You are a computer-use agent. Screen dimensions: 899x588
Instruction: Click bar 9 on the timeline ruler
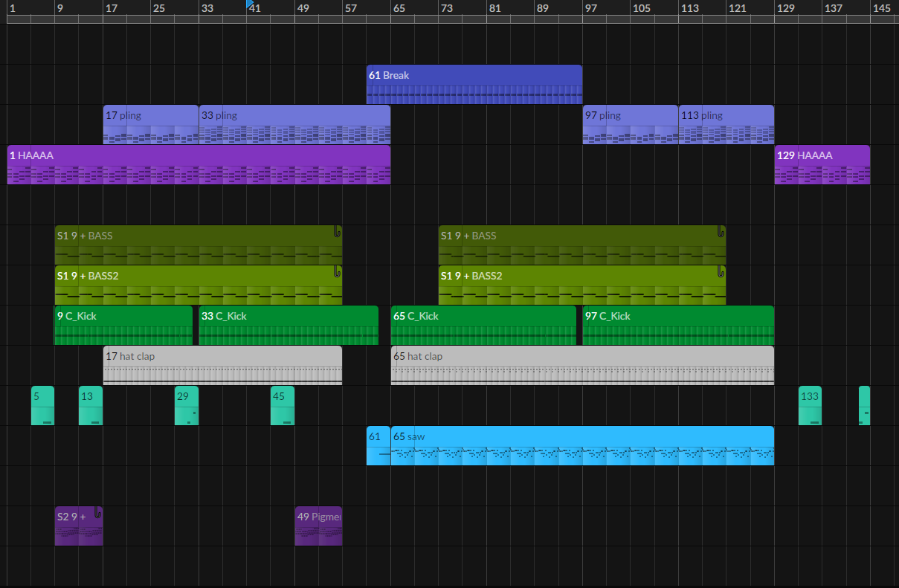(60, 8)
